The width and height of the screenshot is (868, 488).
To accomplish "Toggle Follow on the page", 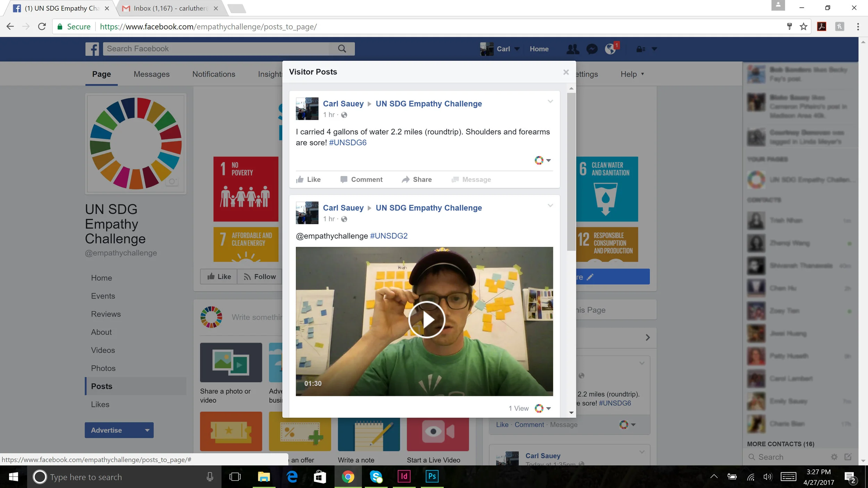I will tap(260, 277).
